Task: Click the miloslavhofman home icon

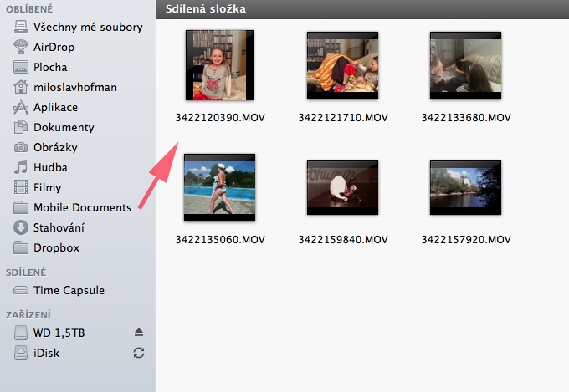Action: point(22,87)
